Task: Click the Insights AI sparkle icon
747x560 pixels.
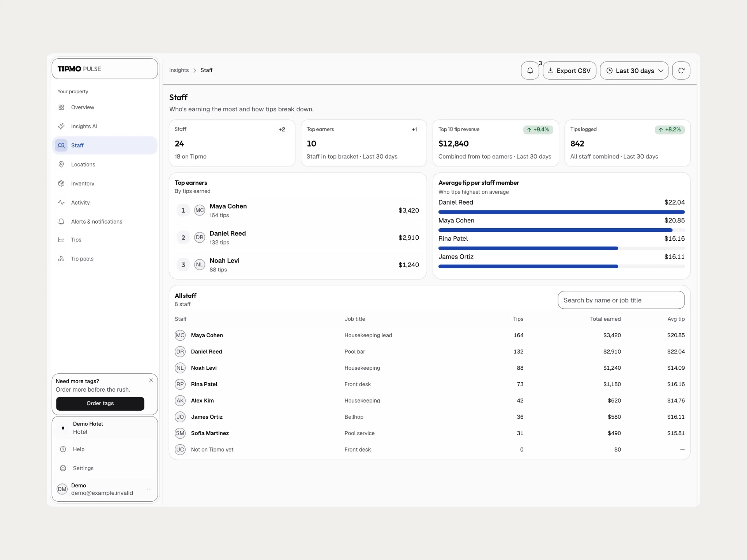Action: point(61,126)
